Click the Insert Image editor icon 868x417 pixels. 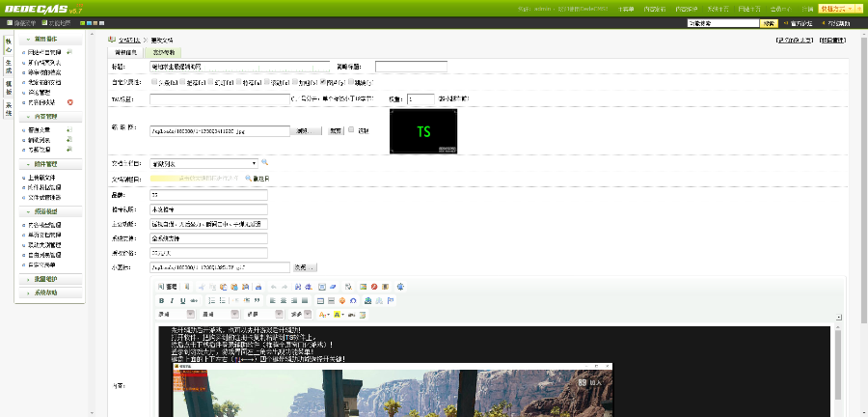pyautogui.click(x=364, y=287)
